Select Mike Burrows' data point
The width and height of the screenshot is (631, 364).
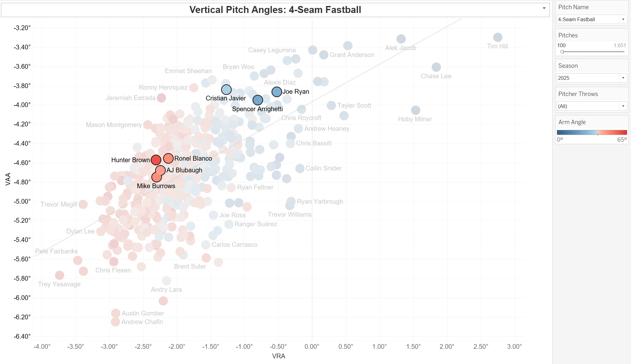click(157, 177)
